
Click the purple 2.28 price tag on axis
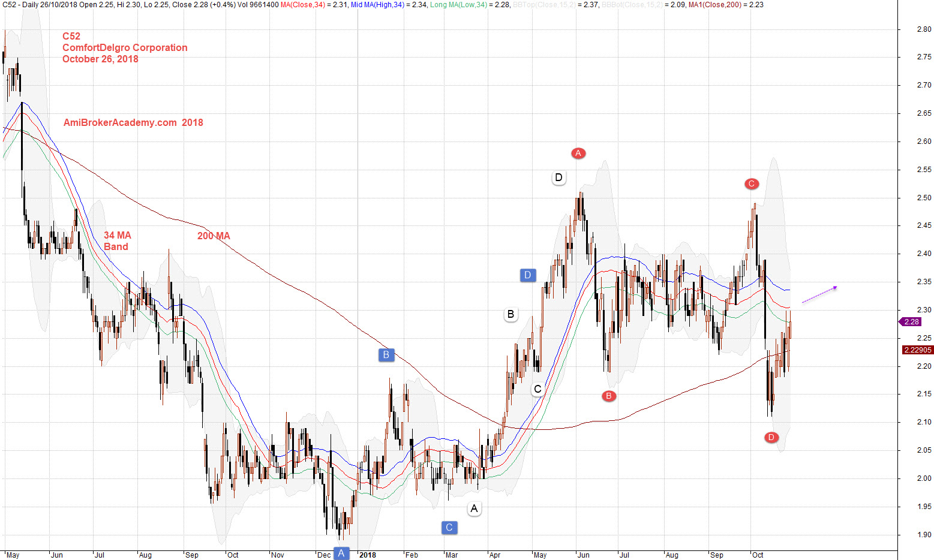910,322
